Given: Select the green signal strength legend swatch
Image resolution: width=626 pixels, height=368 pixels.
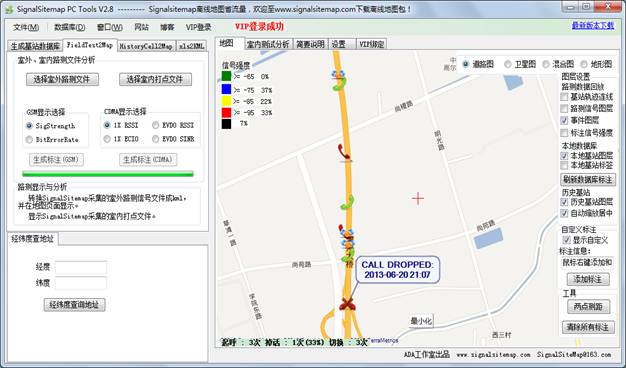Looking at the screenshot, I should (226, 76).
